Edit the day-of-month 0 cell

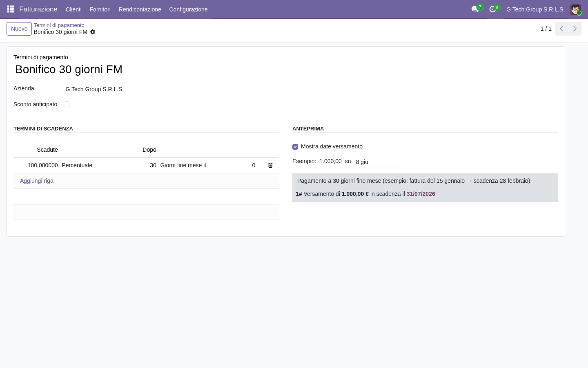point(254,165)
